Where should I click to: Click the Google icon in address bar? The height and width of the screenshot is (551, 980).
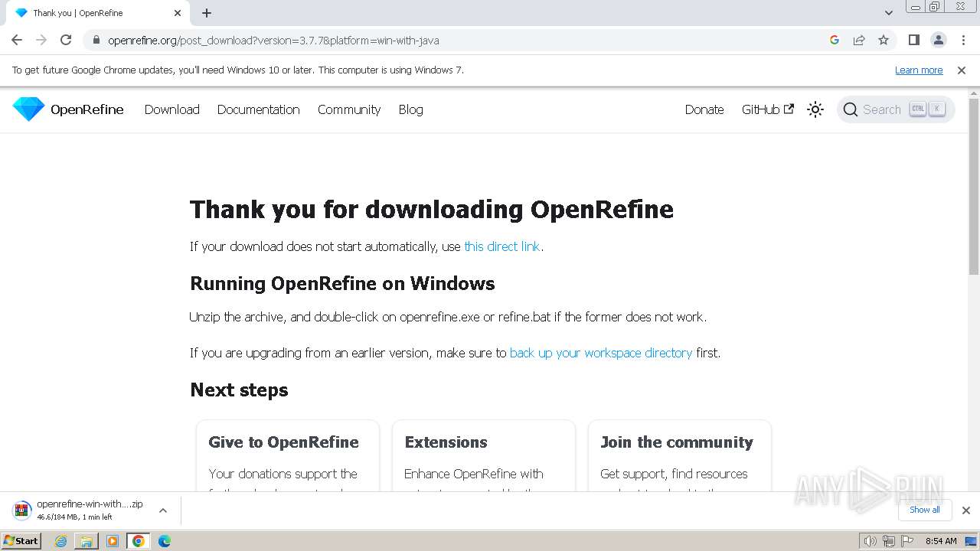tap(835, 40)
